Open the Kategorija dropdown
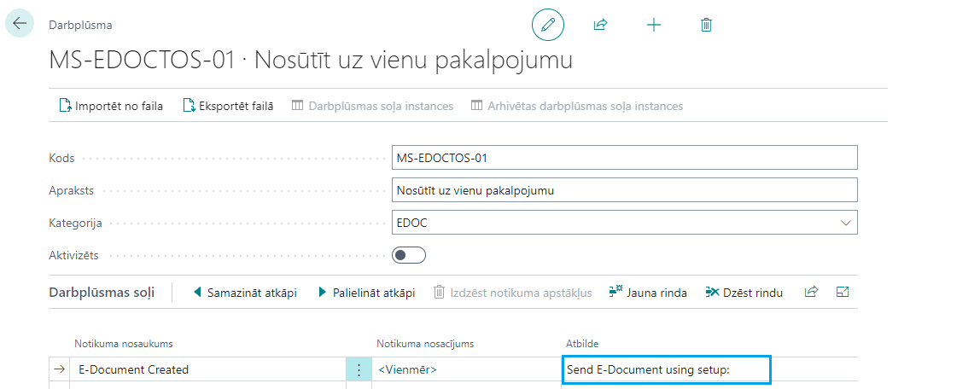This screenshot has height=389, width=980. coord(846,223)
